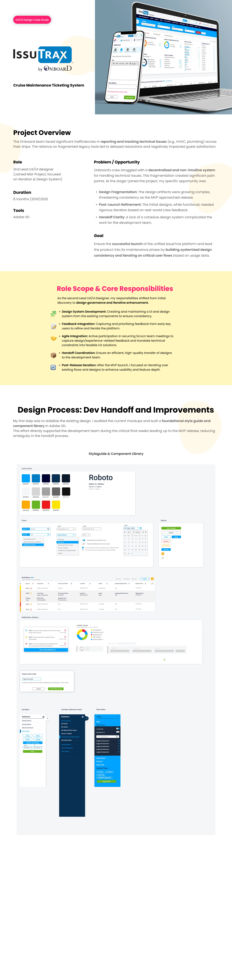Click the Today date range button
The image size is (232, 980).
[28, 736]
